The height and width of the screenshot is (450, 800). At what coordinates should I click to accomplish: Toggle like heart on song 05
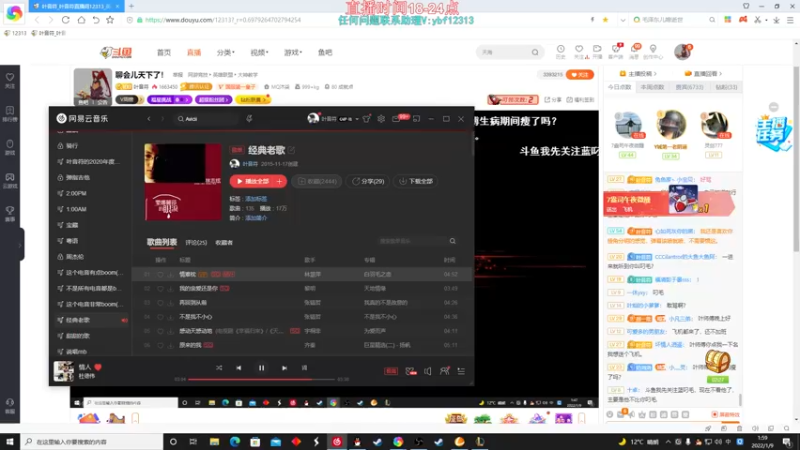160,331
